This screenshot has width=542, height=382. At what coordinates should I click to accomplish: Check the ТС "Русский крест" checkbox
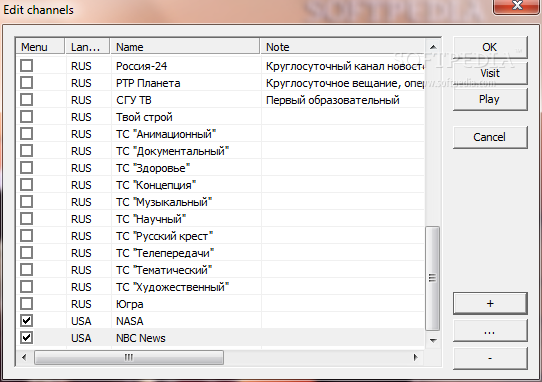coord(27,236)
